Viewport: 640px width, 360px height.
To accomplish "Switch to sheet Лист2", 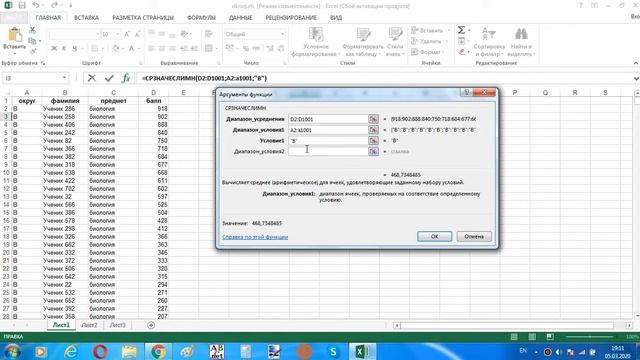I will 89,325.
